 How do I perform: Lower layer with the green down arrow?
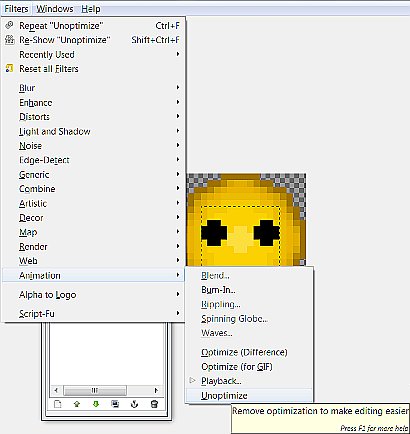[96, 404]
